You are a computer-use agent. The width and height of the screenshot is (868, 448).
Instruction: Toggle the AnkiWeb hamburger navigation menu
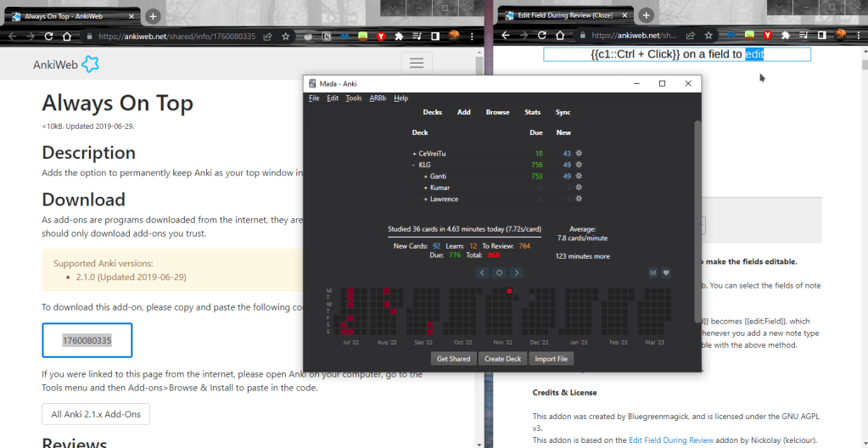[x=416, y=64]
